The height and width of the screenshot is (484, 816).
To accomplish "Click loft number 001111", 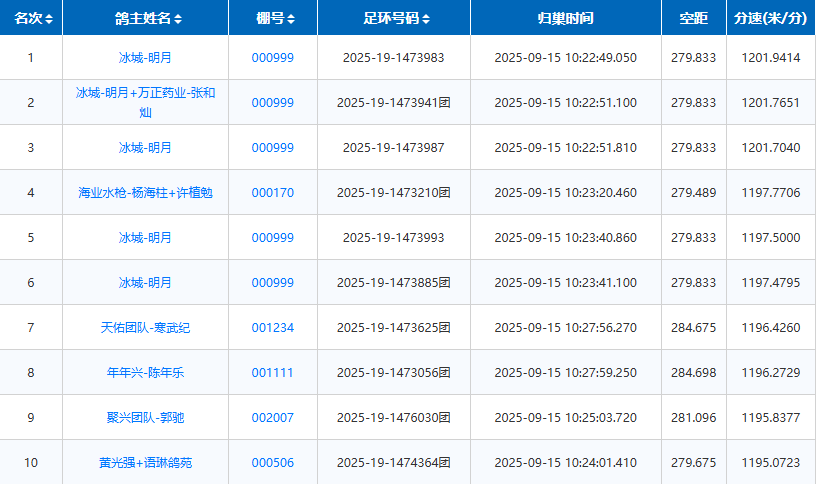I will coord(272,372).
